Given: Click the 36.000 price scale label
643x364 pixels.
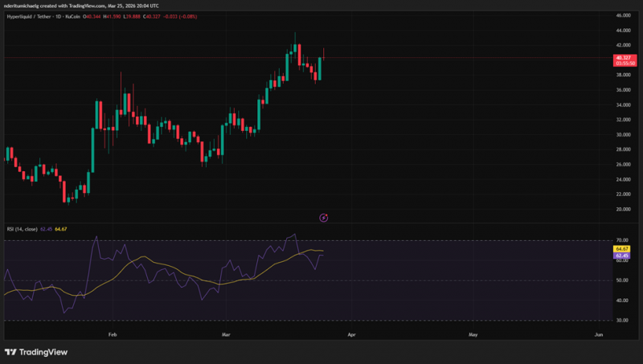Looking at the screenshot, I should (624, 90).
